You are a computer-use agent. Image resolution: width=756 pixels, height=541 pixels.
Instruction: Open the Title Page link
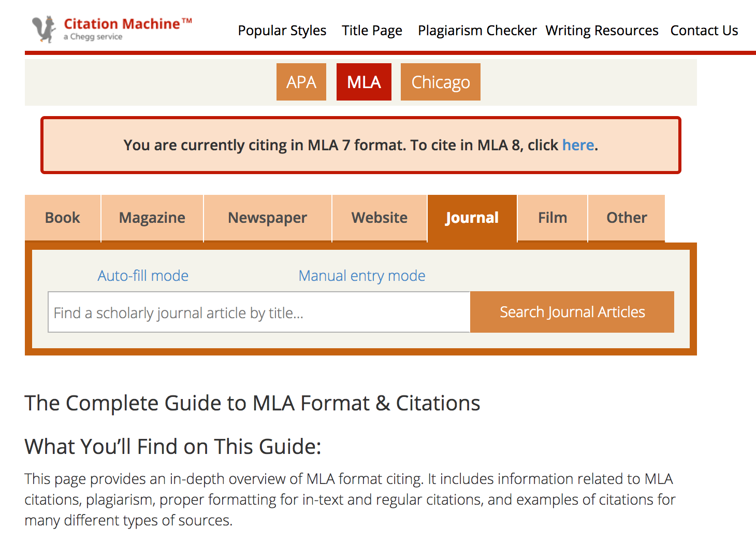coord(372,31)
